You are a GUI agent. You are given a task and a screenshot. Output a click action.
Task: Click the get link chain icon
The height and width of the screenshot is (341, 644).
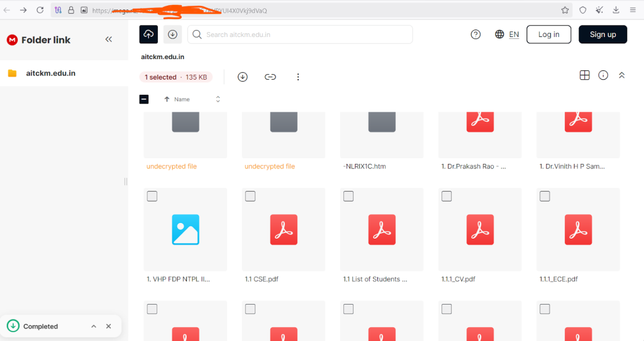point(270,77)
